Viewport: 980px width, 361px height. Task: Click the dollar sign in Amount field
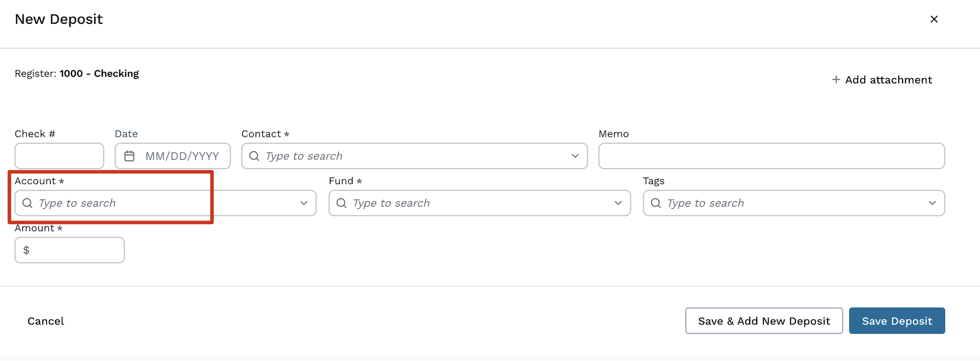point(27,250)
